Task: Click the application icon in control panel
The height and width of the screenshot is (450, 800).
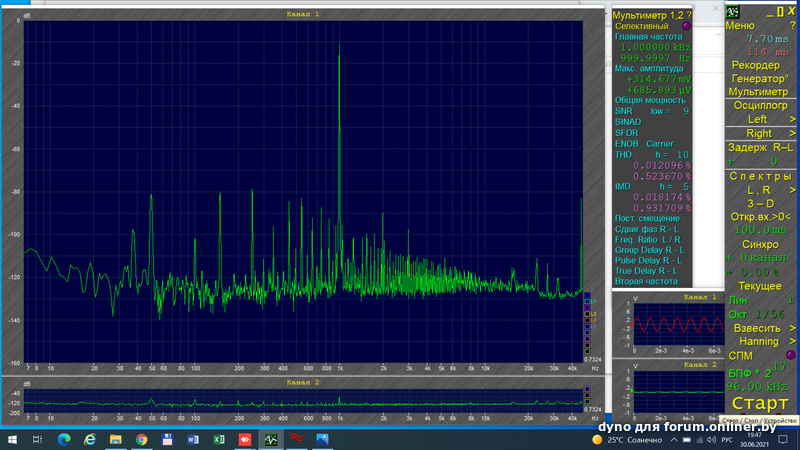Action: [733, 10]
